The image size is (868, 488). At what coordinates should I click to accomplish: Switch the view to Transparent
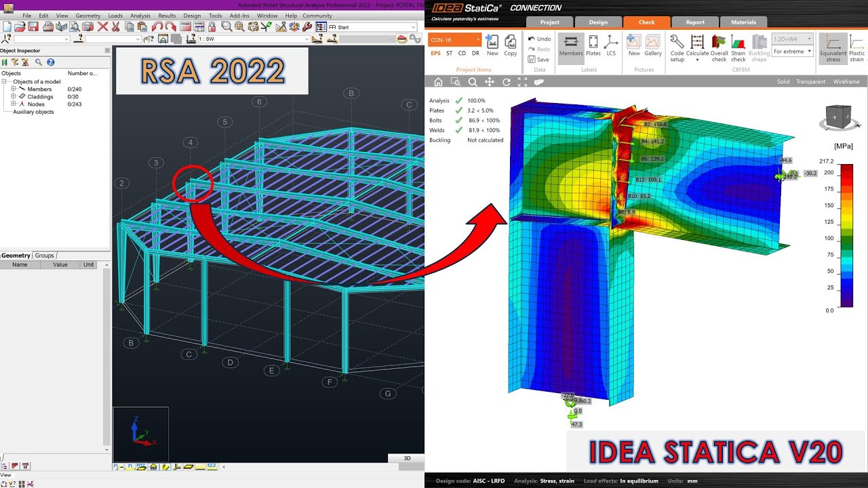tap(812, 81)
